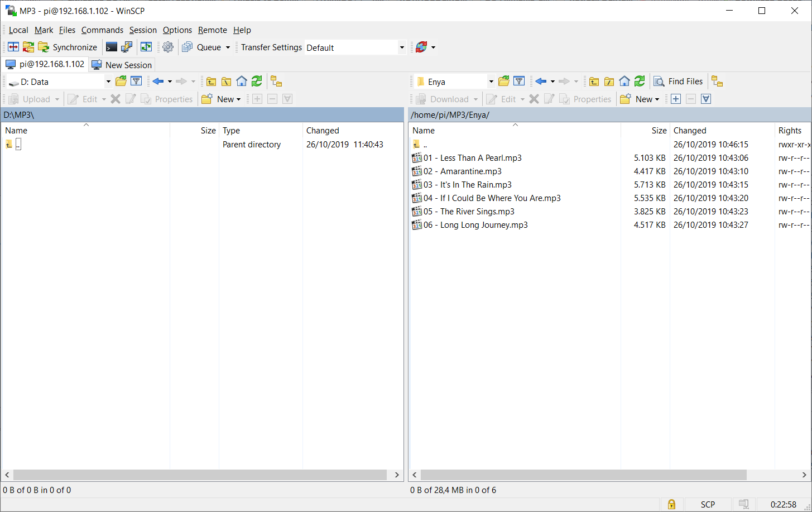Screen dimensions: 812x512
Task: Show local directory tree icon
Action: pos(276,82)
